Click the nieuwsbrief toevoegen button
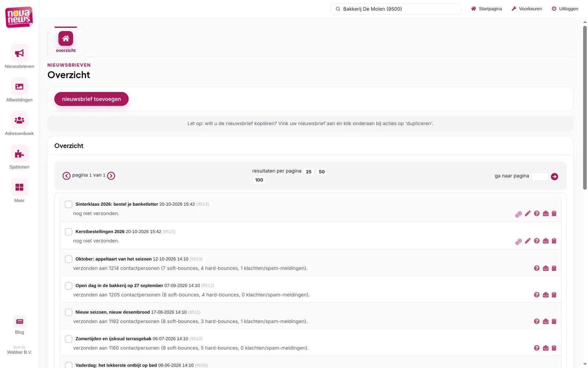588x368 pixels. (92, 99)
